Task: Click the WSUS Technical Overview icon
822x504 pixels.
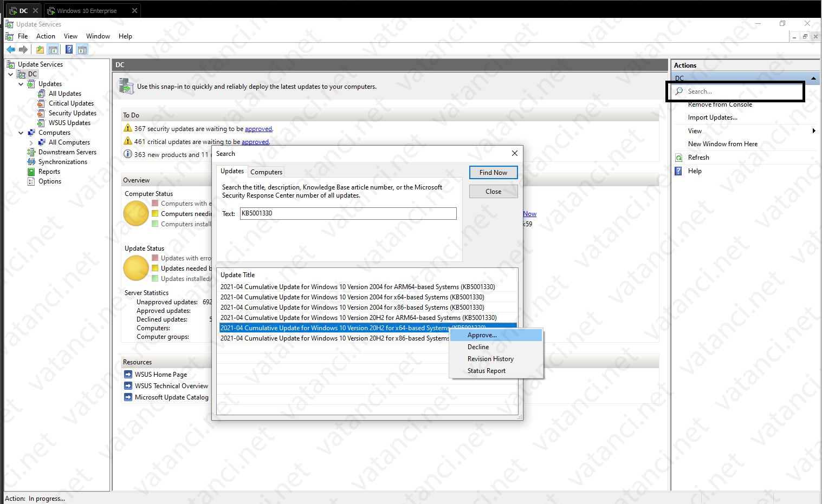Action: 128,385
